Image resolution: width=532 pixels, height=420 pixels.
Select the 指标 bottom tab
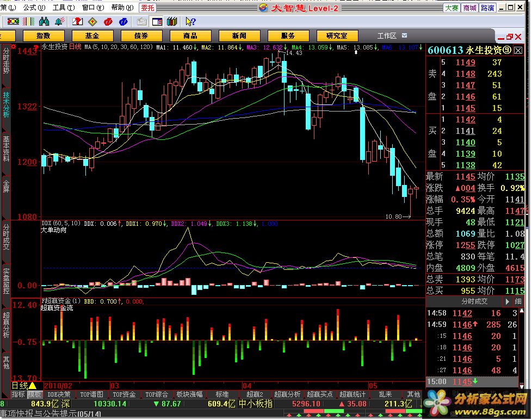click(x=18, y=394)
